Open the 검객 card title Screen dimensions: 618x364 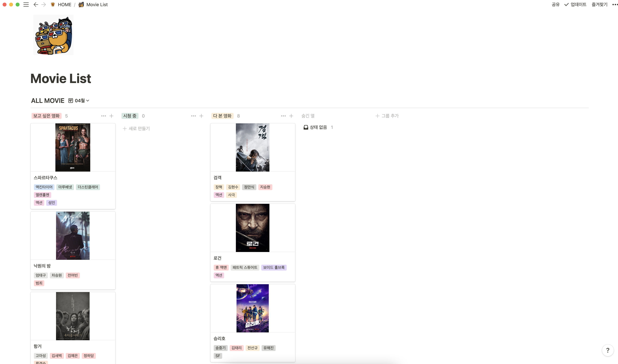[x=217, y=178]
